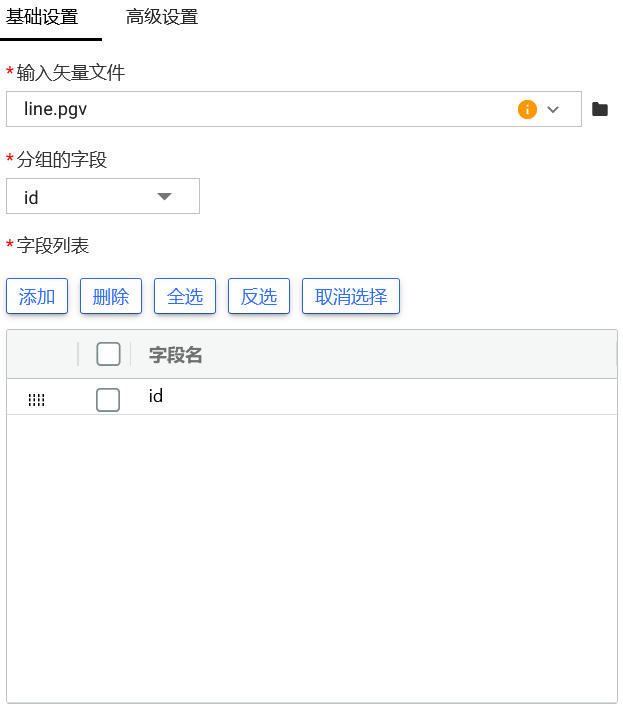The height and width of the screenshot is (710, 623).
Task: Toggle the header select-all checkbox
Action: point(108,354)
